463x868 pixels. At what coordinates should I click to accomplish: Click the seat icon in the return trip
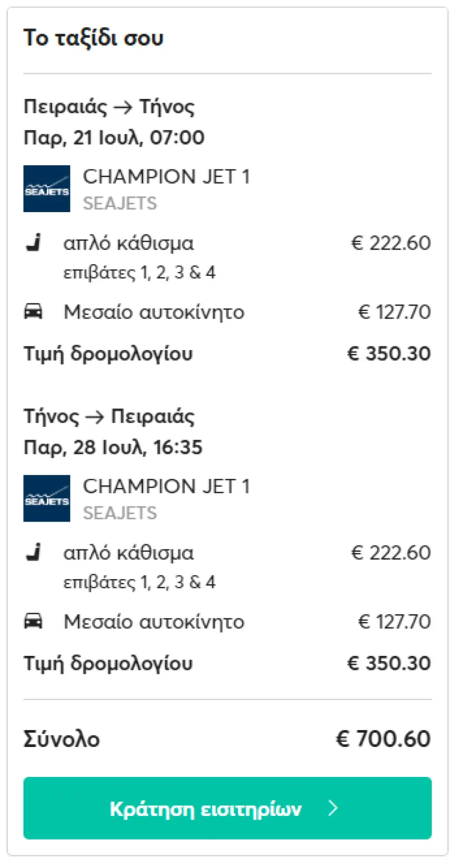pyautogui.click(x=34, y=553)
